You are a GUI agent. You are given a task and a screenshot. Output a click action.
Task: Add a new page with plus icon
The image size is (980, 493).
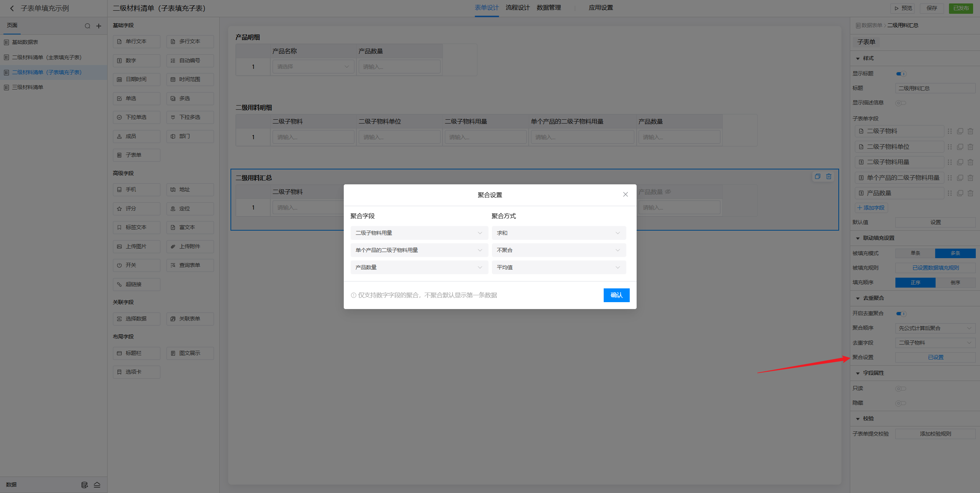pyautogui.click(x=99, y=26)
